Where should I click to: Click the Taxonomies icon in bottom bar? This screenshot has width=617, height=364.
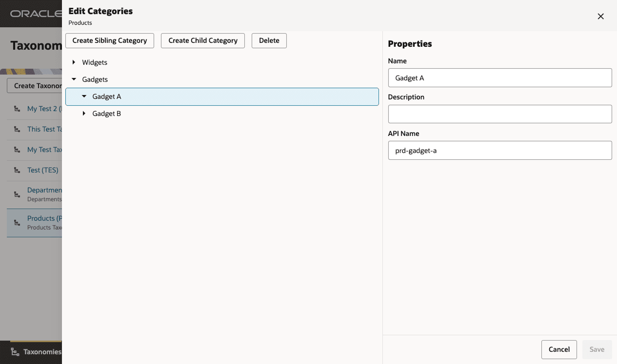15,352
